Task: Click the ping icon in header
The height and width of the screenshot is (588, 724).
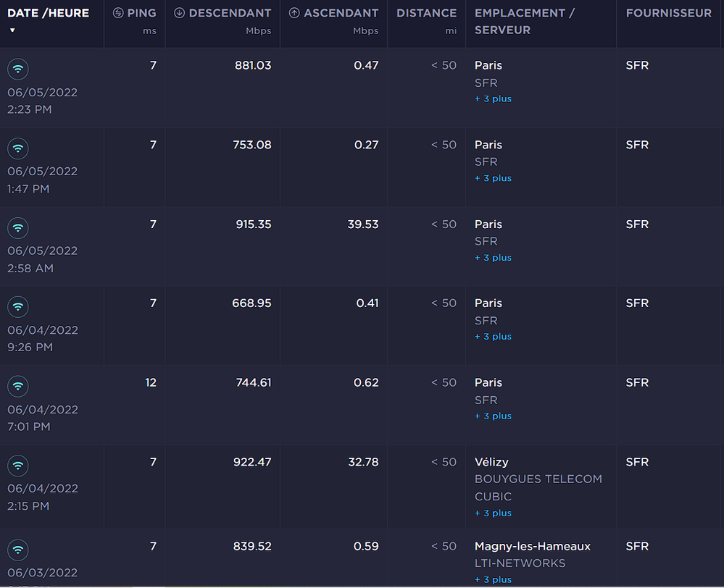Action: pos(118,13)
